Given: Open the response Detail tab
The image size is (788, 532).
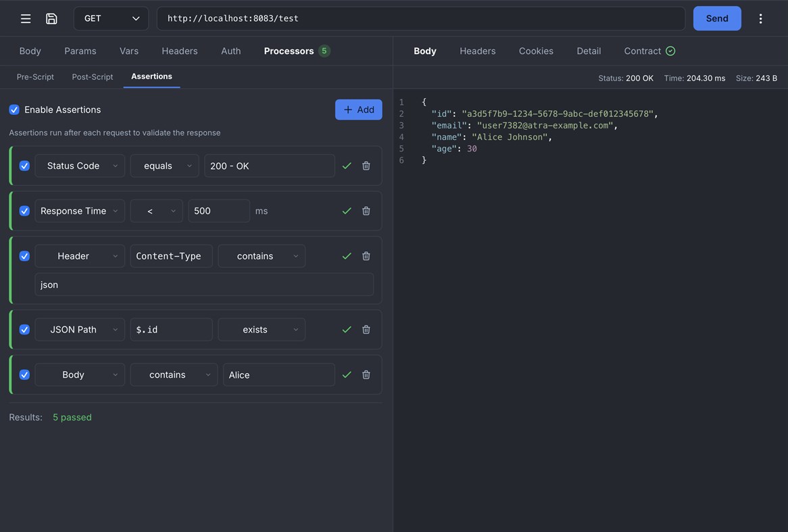Looking at the screenshot, I should pos(589,51).
